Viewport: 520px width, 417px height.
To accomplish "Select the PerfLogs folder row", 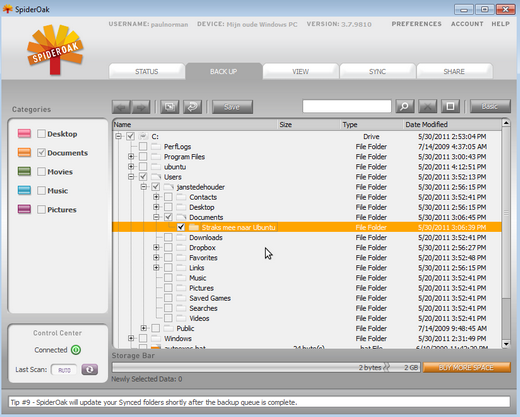I will pyautogui.click(x=307, y=146).
